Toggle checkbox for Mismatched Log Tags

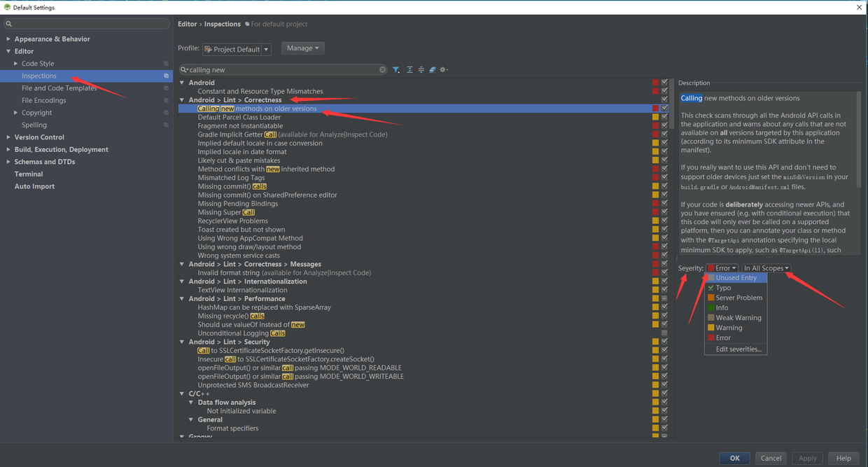[664, 178]
